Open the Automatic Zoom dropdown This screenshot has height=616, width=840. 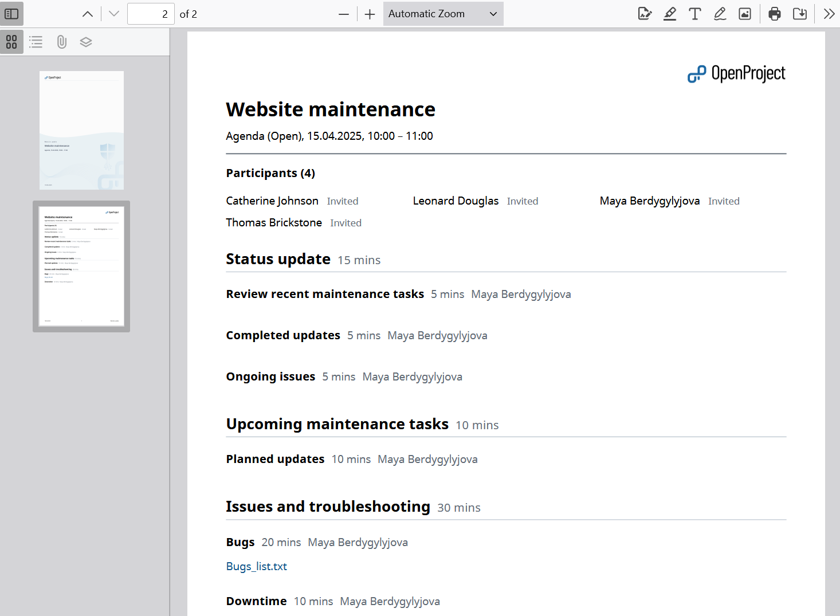point(442,13)
